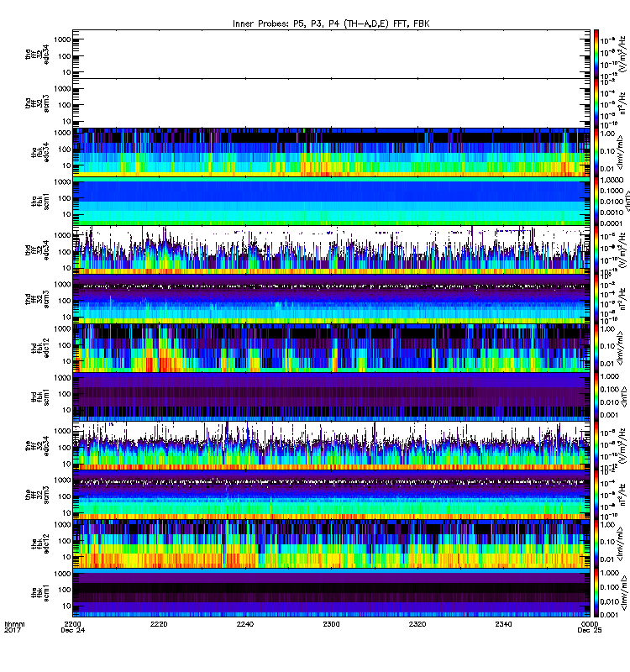Click the color bar beside thd fff edc34 panel
Viewport: 630px width, 672px height.
[596, 249]
